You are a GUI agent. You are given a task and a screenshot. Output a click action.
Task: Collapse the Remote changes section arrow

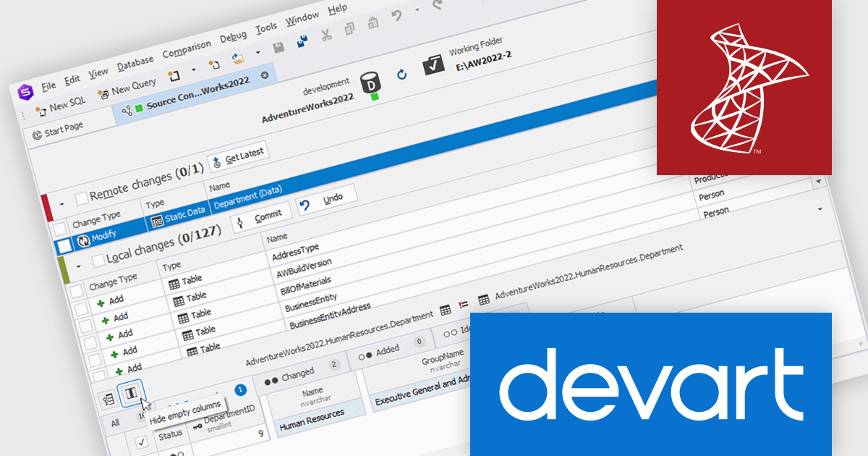pyautogui.click(x=61, y=203)
